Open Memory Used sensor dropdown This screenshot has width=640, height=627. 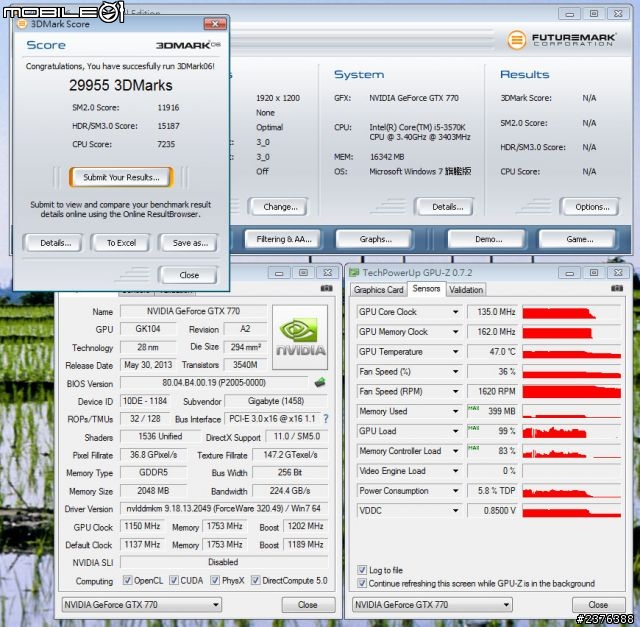coord(456,411)
